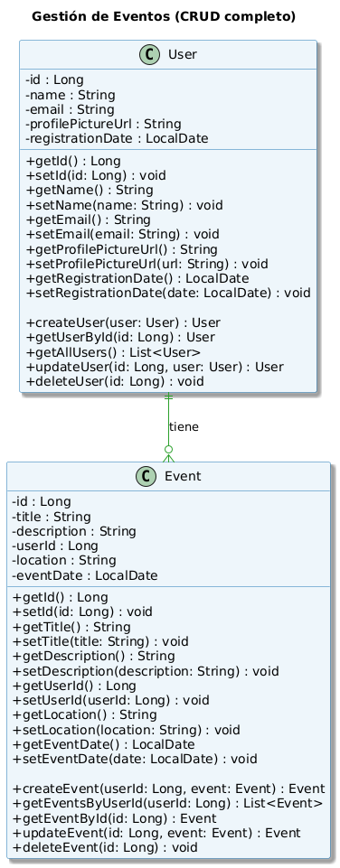
Task: Select User field '-name : String'
Action: click(x=70, y=95)
